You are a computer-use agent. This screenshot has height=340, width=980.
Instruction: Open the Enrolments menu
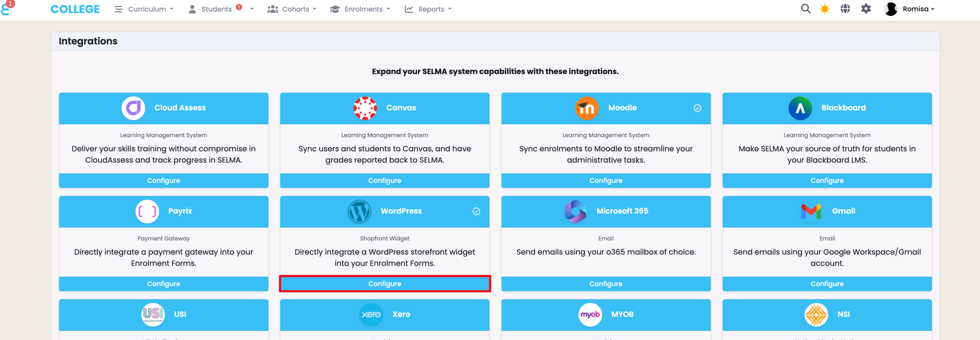tap(360, 9)
